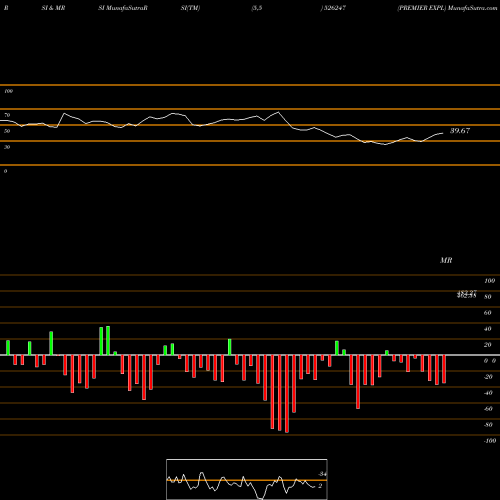
Task: Click the '526247' stock code text
Action: 335,8
